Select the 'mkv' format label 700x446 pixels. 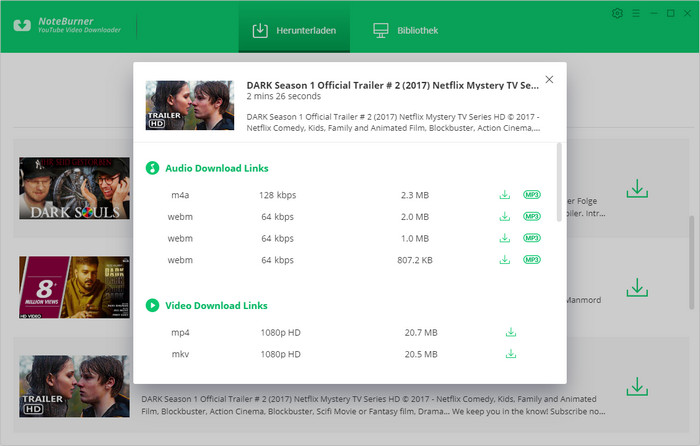(180, 354)
